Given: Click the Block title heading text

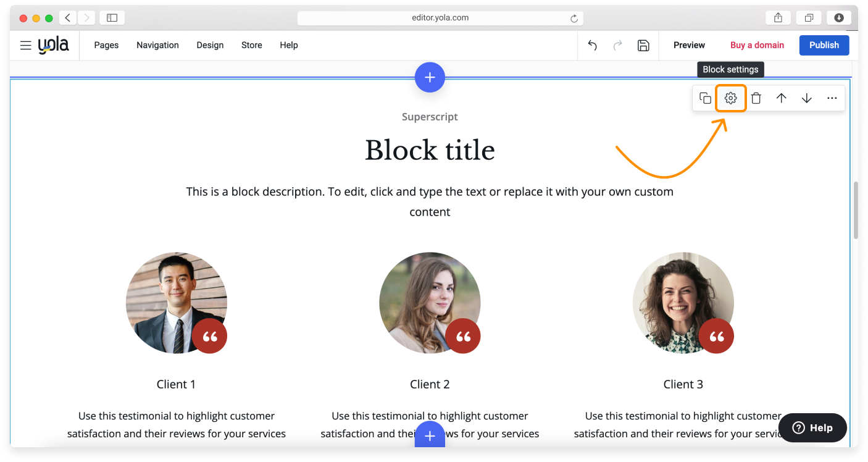Looking at the screenshot, I should [430, 151].
